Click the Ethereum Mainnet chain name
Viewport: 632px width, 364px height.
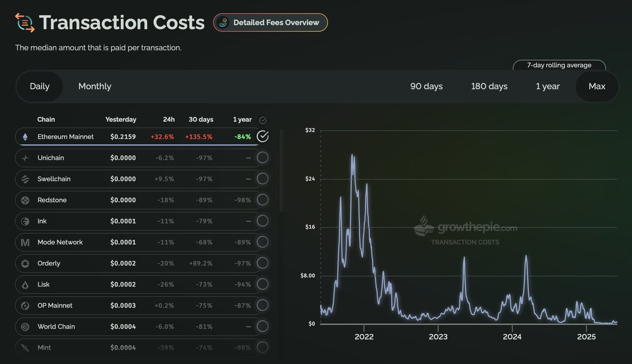coord(66,137)
